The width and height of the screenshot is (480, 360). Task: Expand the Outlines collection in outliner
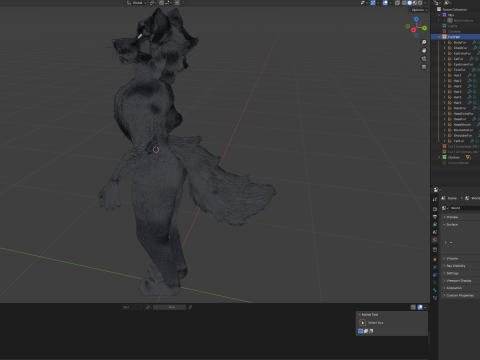(x=439, y=157)
